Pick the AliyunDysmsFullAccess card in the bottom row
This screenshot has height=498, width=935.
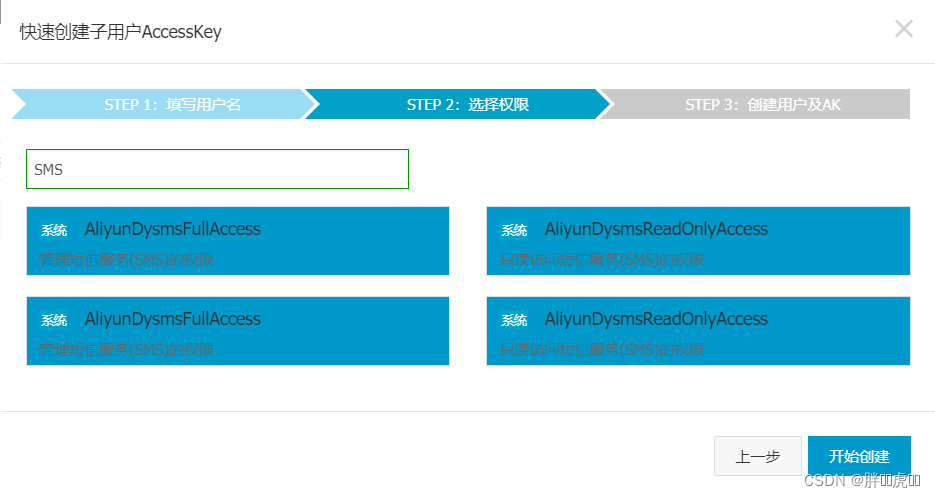[x=238, y=331]
